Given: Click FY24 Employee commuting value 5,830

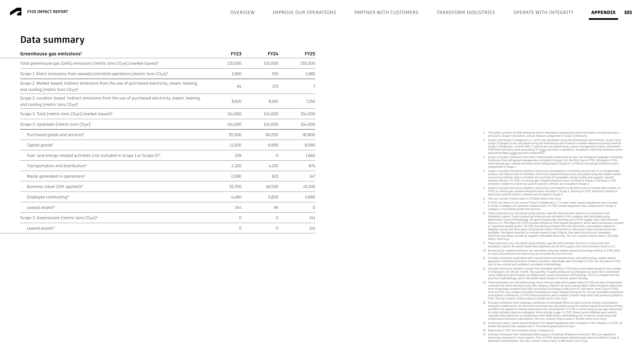Looking at the screenshot, I should pos(273,197).
